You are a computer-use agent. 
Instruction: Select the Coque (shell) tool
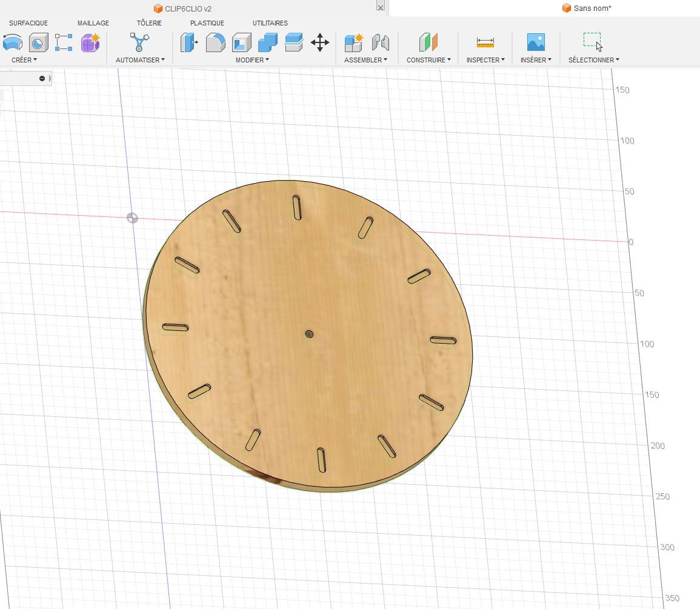coord(242,42)
